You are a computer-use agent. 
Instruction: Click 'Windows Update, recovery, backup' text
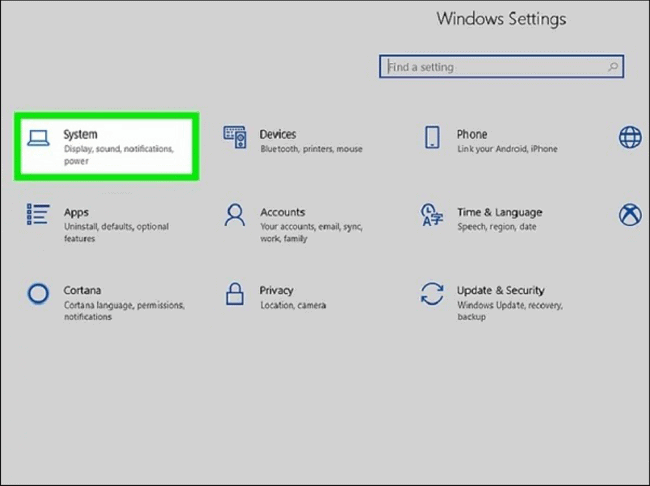510,311
